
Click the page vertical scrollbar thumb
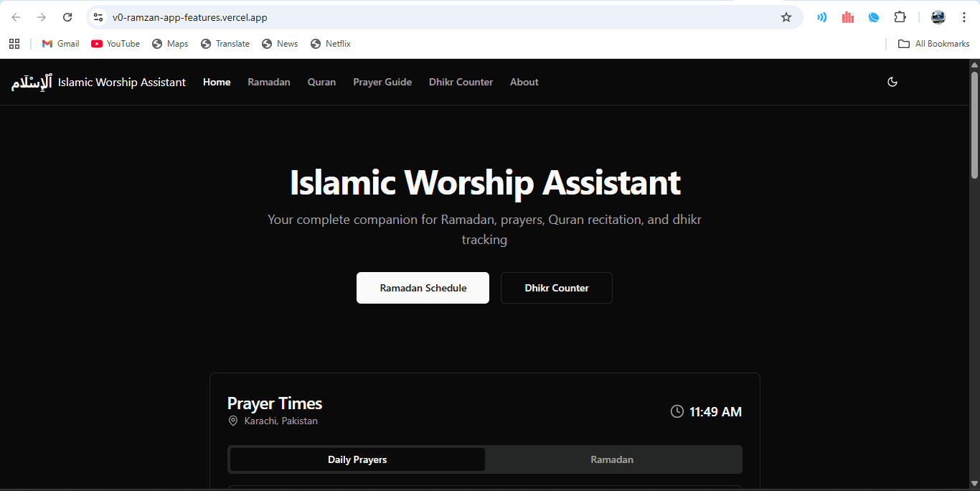(974, 125)
